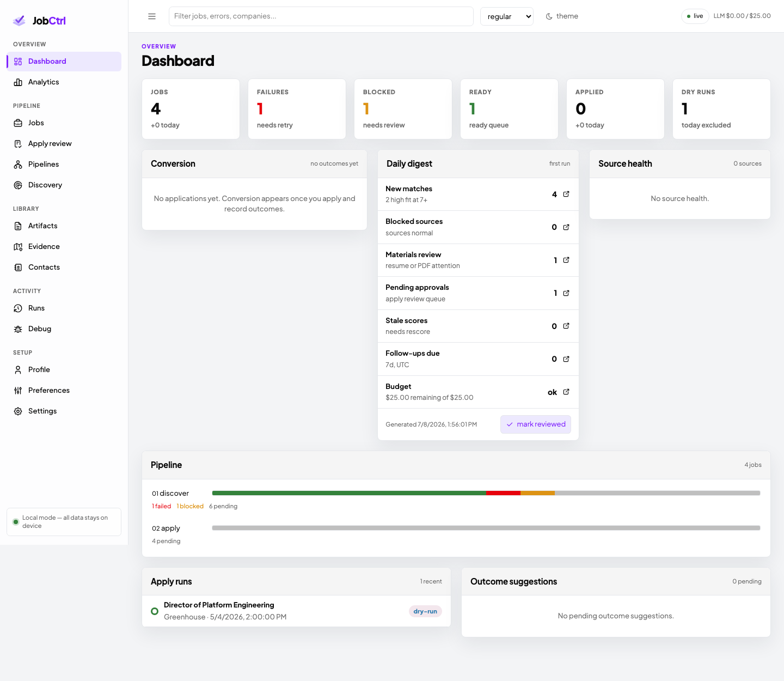This screenshot has width=784, height=681.
Task: Click the 01 discover progress bar
Action: click(486, 493)
